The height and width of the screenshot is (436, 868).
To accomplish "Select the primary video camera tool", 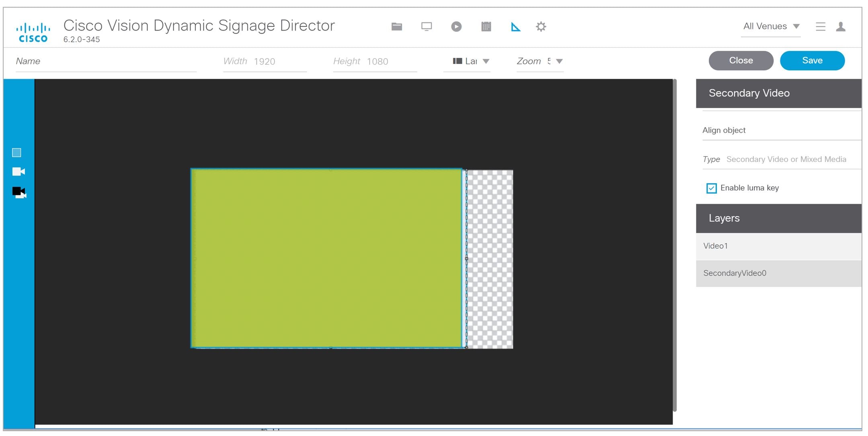I will [18, 172].
